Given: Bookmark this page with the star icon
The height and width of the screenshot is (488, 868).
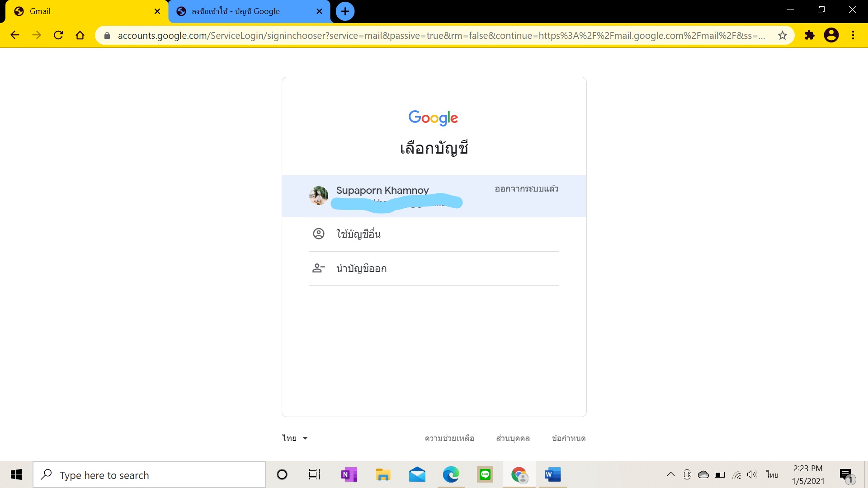Looking at the screenshot, I should point(783,35).
